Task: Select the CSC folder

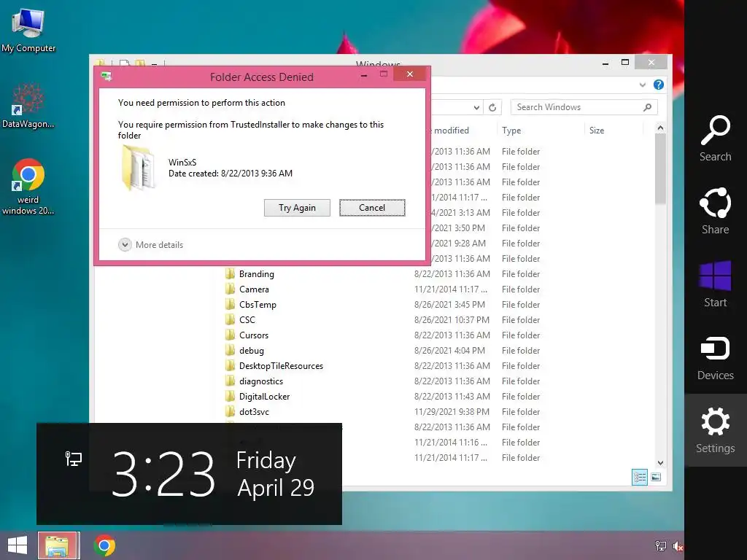Action: [247, 319]
